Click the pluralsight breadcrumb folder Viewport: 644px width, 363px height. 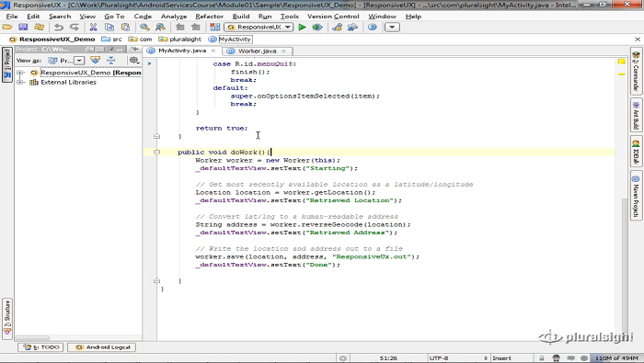coord(180,39)
